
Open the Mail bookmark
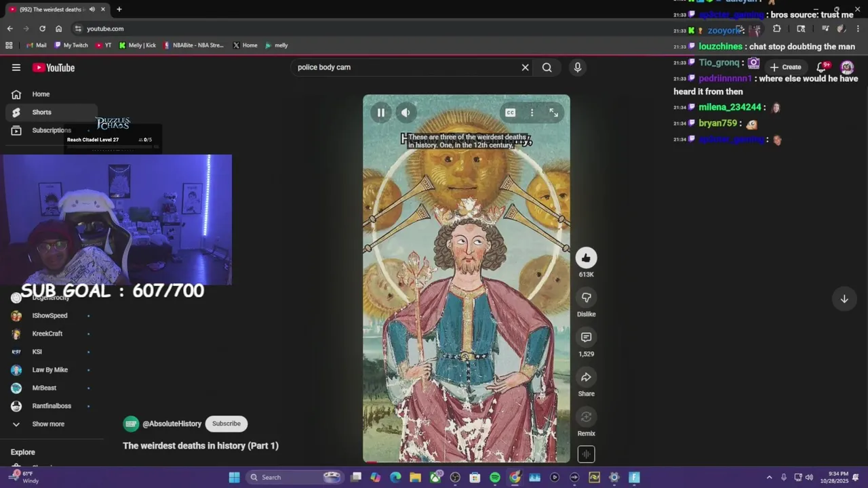37,45
